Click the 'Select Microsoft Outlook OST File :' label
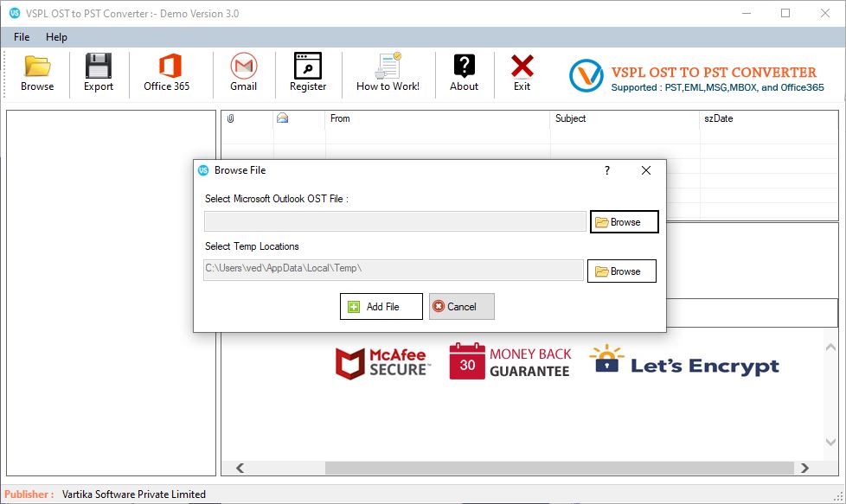 click(x=277, y=199)
